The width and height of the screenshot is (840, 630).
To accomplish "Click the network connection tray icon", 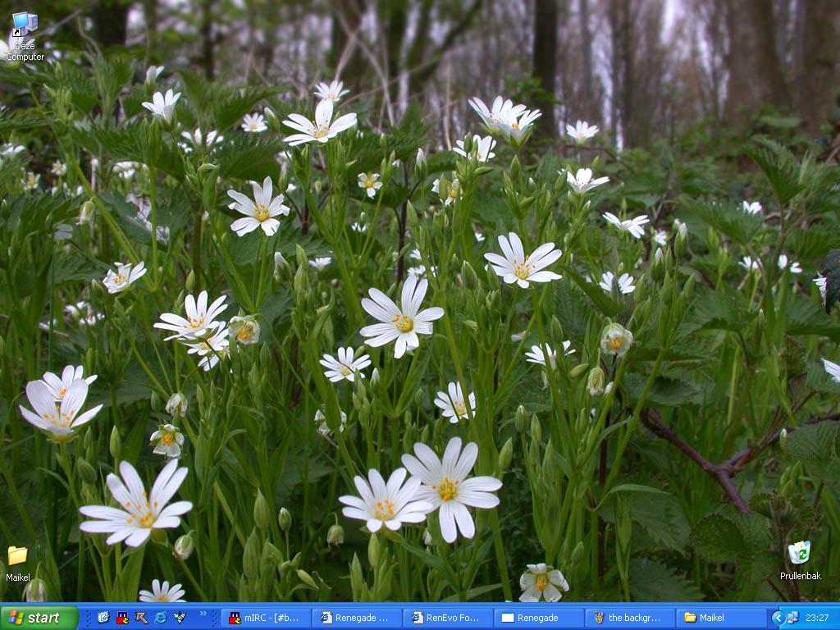I will [792, 618].
